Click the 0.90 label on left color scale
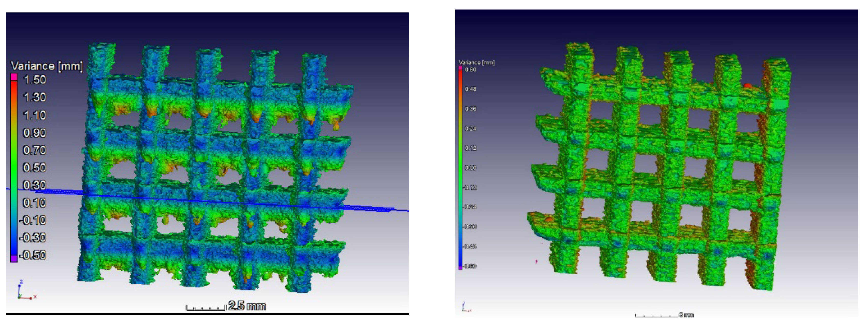 [34, 133]
